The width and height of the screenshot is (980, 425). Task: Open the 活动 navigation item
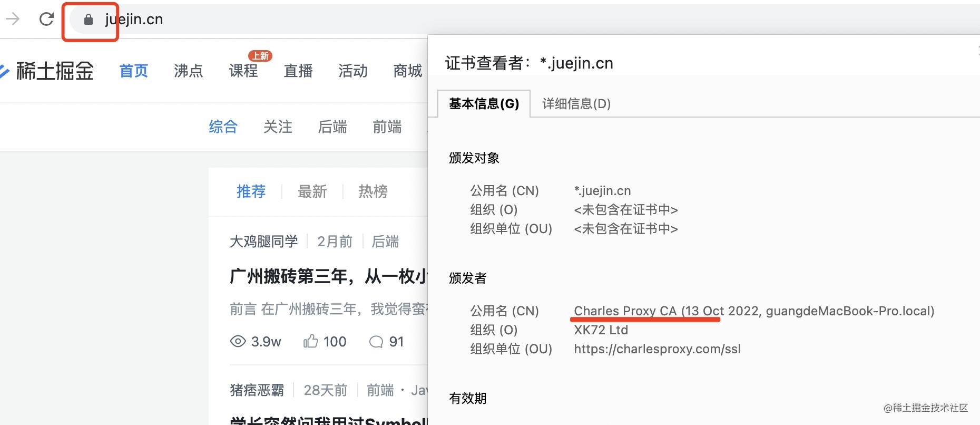click(x=353, y=71)
